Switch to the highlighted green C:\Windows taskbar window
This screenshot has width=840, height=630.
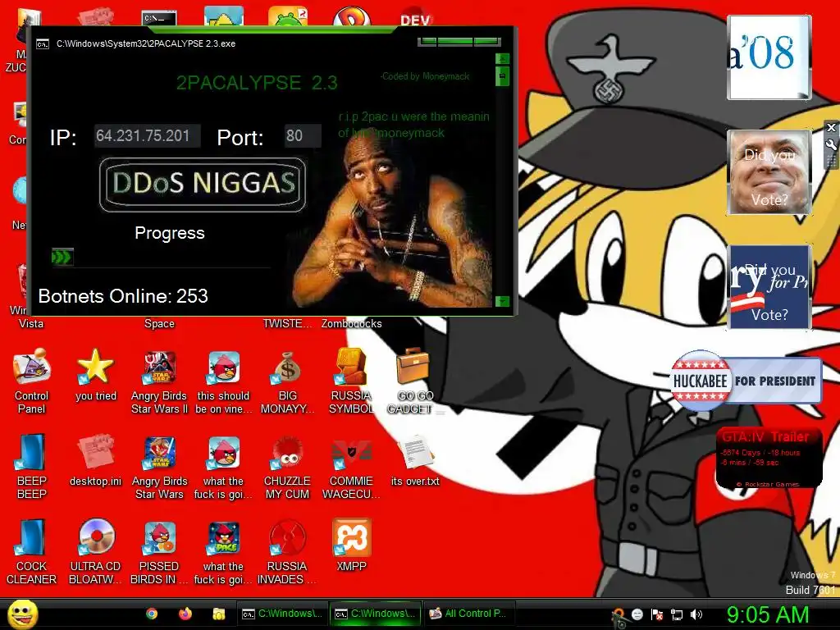376,614
